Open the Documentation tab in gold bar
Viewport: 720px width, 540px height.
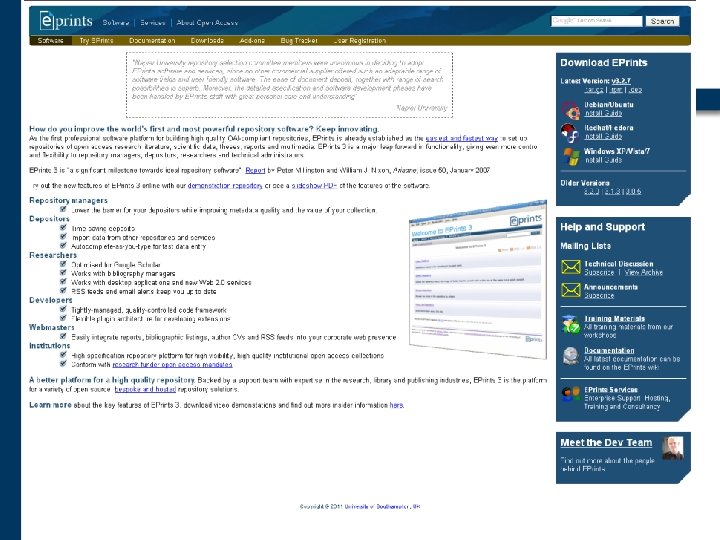(x=152, y=40)
